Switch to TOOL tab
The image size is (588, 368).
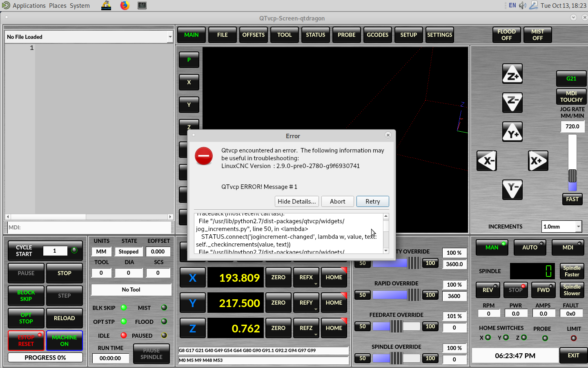pyautogui.click(x=285, y=35)
